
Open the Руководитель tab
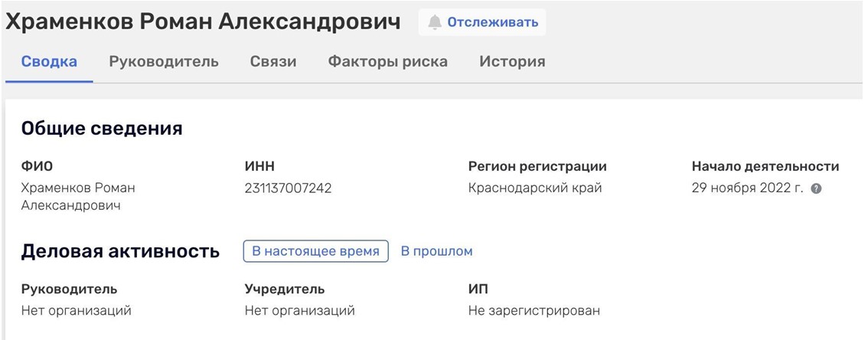click(x=164, y=62)
